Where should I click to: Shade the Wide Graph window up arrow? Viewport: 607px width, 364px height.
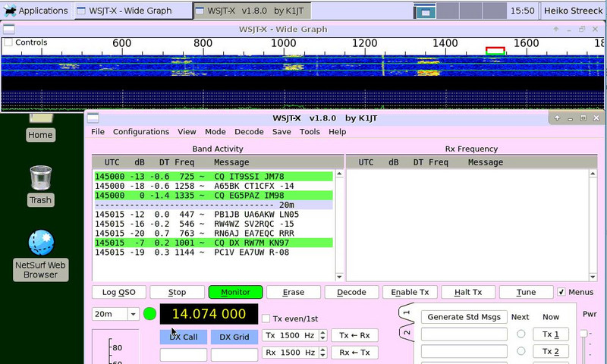(556, 29)
